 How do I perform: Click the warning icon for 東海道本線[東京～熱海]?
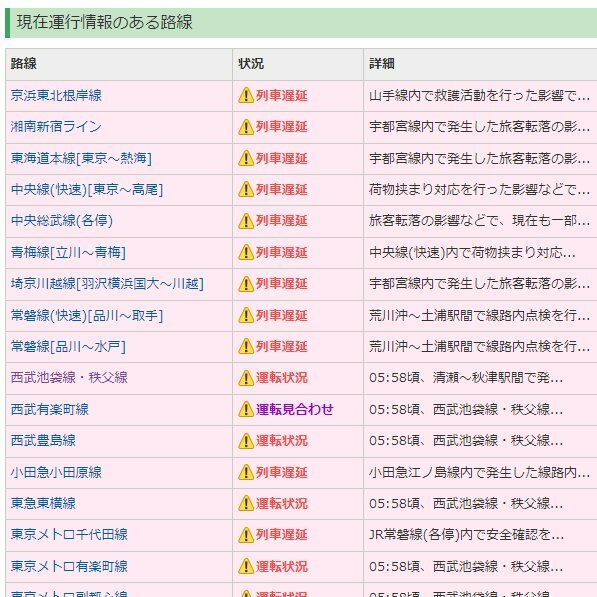click(x=246, y=158)
